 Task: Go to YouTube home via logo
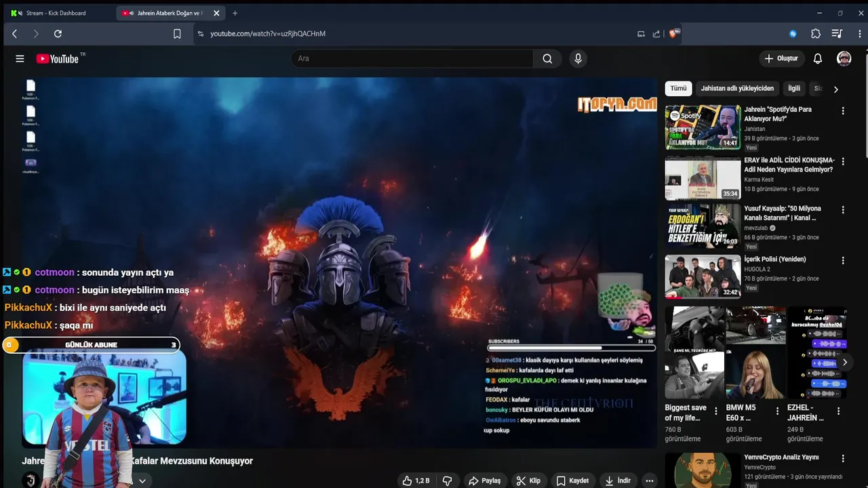pos(58,59)
